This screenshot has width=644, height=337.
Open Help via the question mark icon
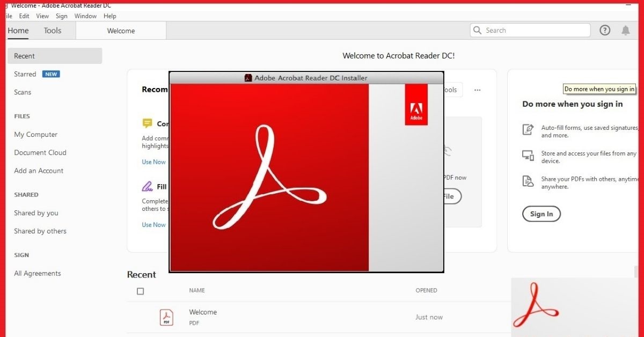(605, 30)
